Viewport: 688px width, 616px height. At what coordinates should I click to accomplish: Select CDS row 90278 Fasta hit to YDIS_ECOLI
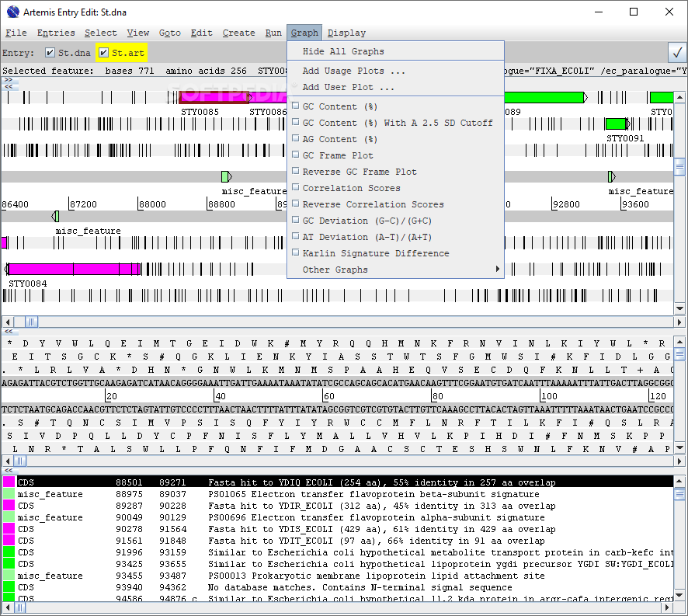338,529
